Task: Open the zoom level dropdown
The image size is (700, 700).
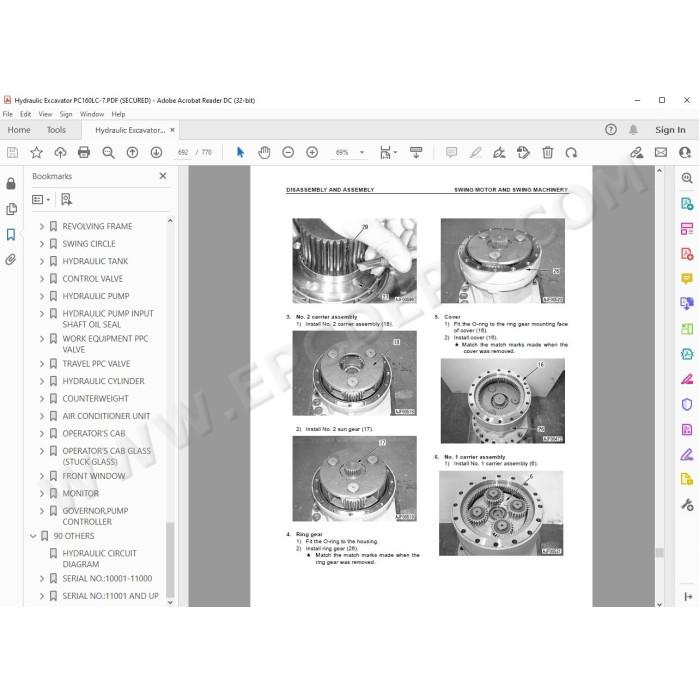Action: tap(362, 152)
